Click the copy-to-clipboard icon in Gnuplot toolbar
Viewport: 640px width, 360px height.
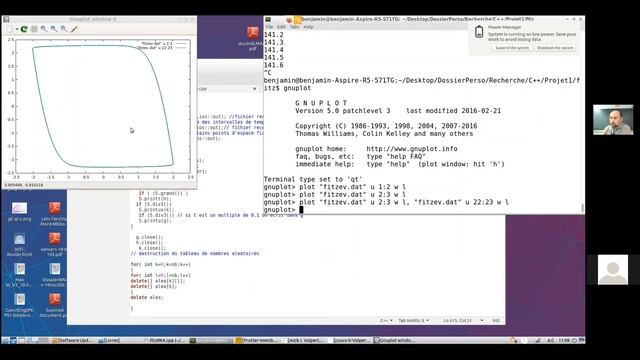click(x=10, y=29)
